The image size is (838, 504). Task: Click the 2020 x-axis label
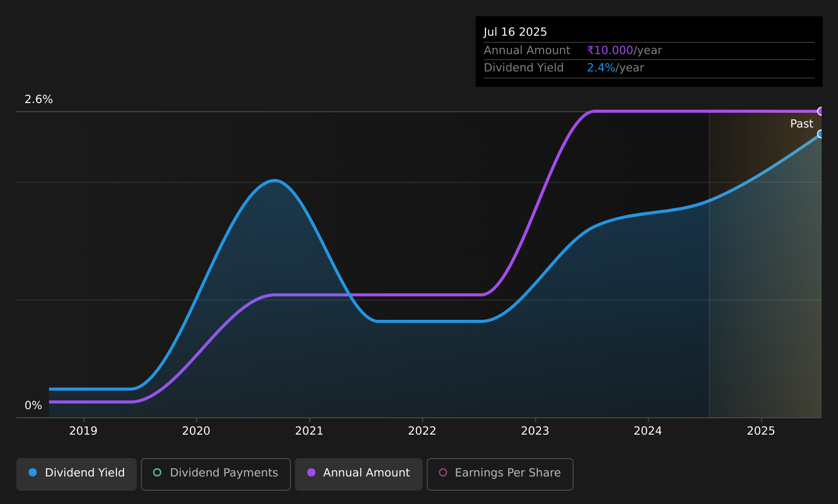[196, 431]
